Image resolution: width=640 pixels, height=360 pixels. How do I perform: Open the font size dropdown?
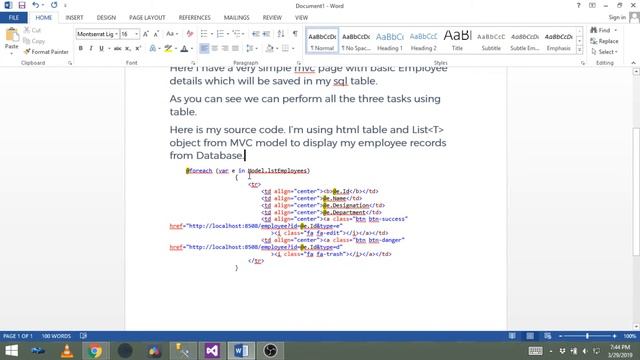click(136, 34)
